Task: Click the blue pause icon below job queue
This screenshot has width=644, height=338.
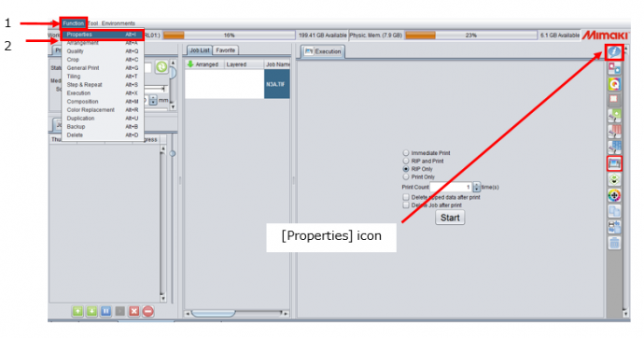Action: tap(106, 311)
